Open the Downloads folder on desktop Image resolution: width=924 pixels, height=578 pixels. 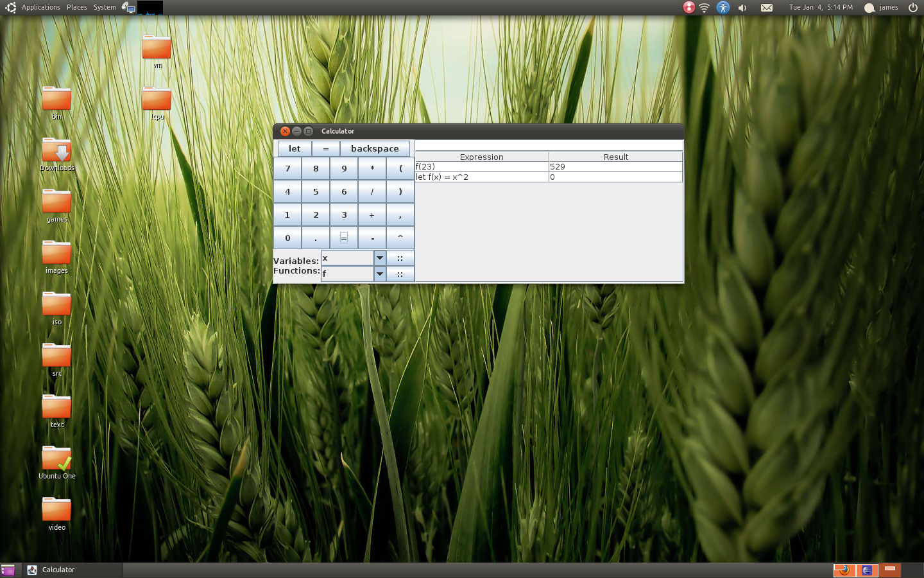[x=56, y=151]
